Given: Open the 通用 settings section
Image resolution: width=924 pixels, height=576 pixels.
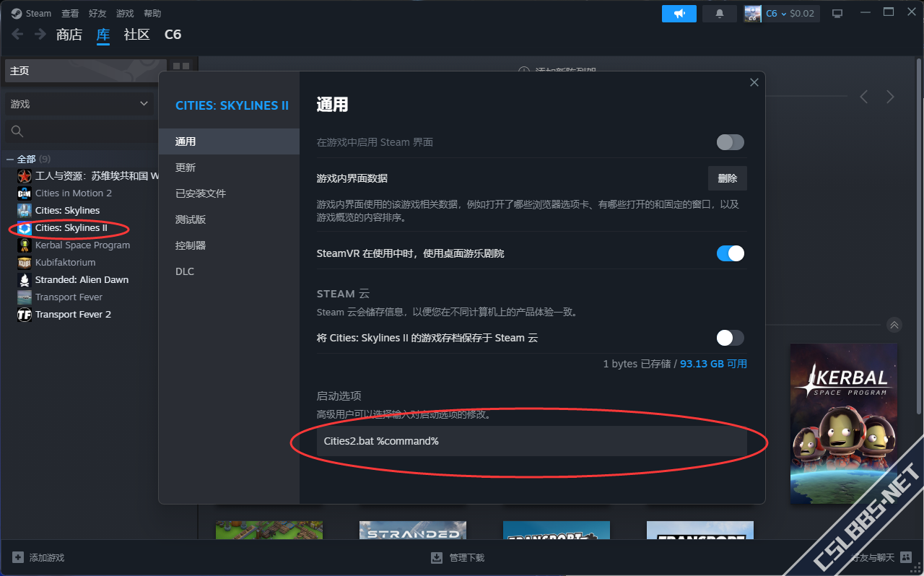Looking at the screenshot, I should pyautogui.click(x=229, y=141).
